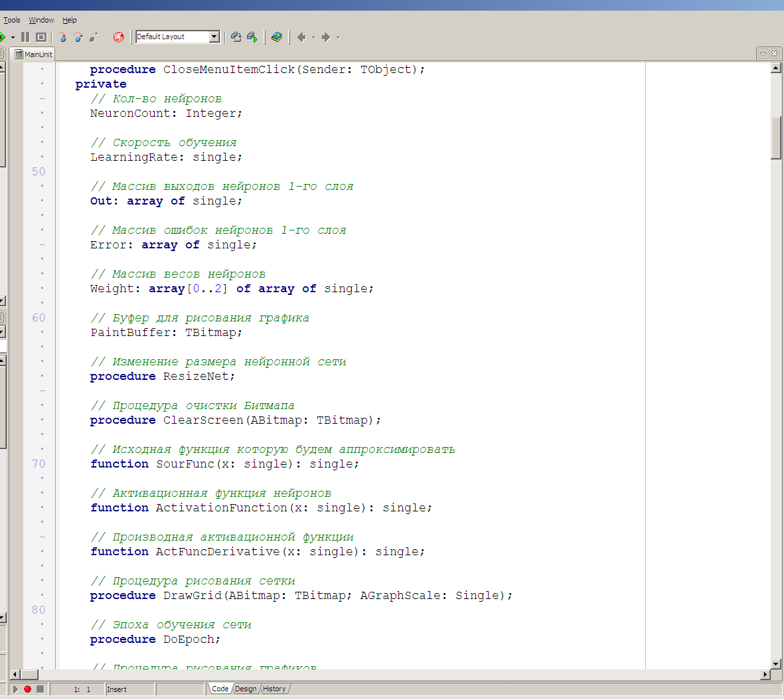Click the Set Debug Desktop icon
784x700 pixels.
(x=252, y=37)
